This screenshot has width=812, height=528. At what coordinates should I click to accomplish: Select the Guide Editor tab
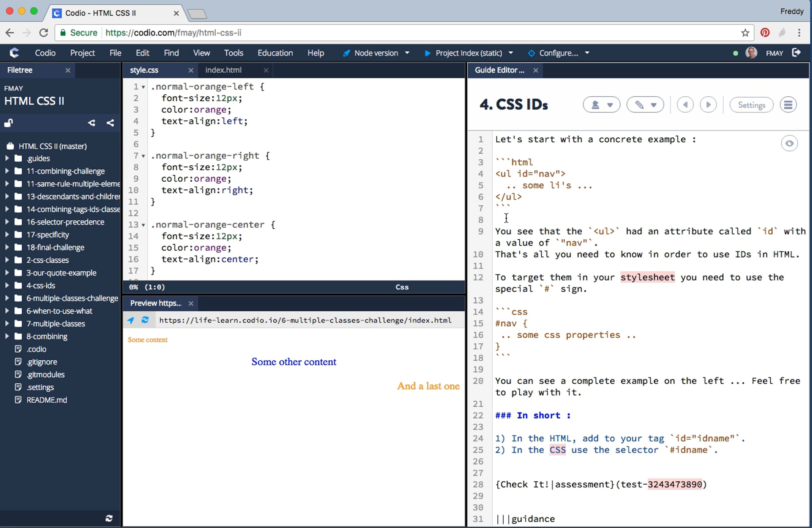click(499, 70)
